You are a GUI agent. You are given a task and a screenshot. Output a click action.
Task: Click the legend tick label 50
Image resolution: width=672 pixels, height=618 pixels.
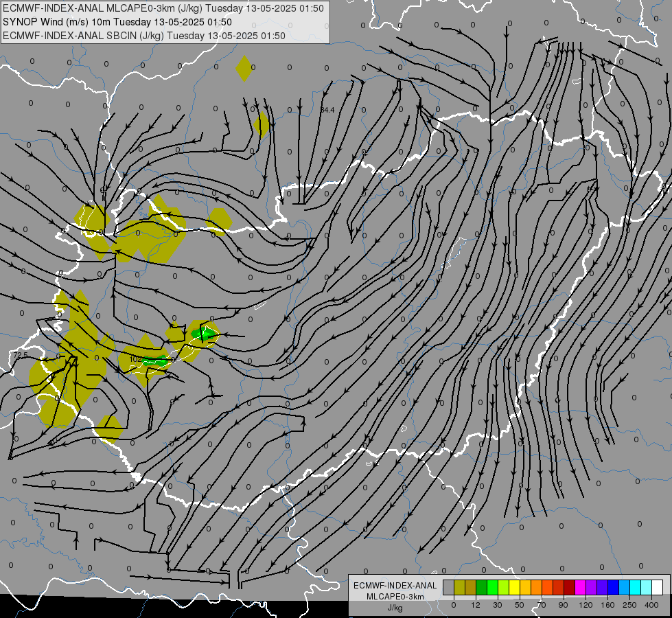[x=520, y=605]
